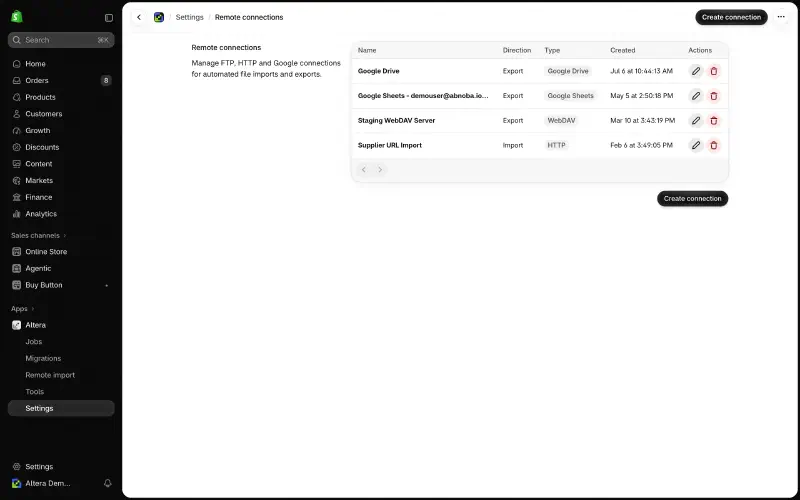Go to previous page of connections

[364, 170]
